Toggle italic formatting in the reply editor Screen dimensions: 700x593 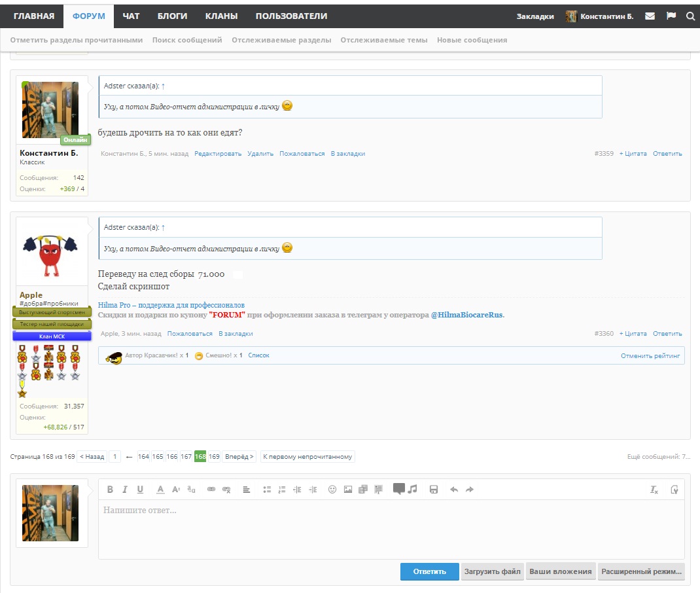click(125, 490)
